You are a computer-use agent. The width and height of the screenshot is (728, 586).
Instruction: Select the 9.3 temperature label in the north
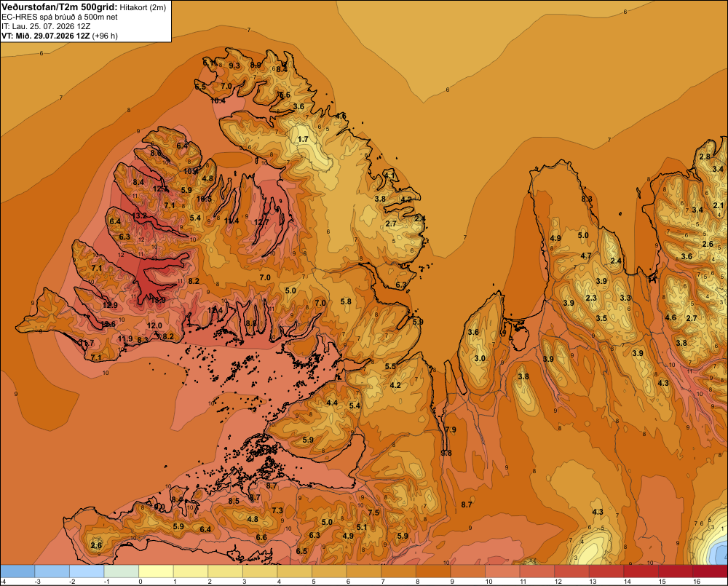tap(234, 66)
